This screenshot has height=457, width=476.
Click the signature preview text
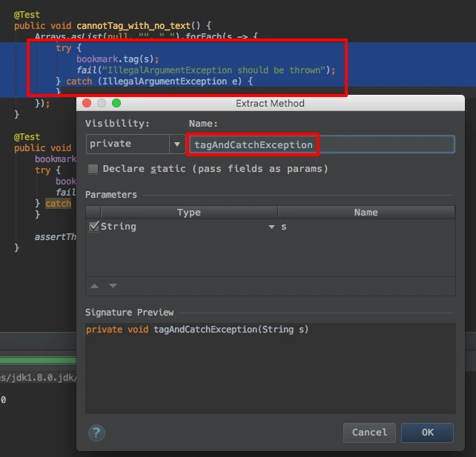(x=197, y=330)
